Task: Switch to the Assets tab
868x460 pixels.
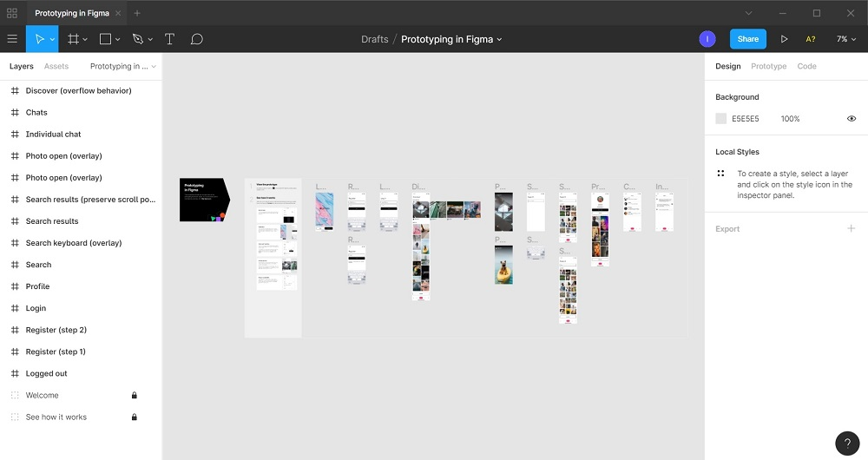Action: coord(56,67)
